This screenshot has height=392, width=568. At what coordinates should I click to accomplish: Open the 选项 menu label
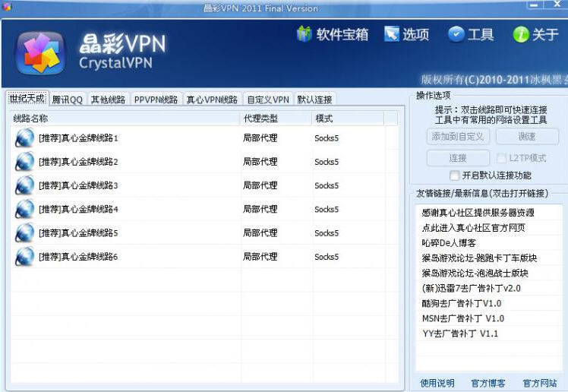pos(416,35)
